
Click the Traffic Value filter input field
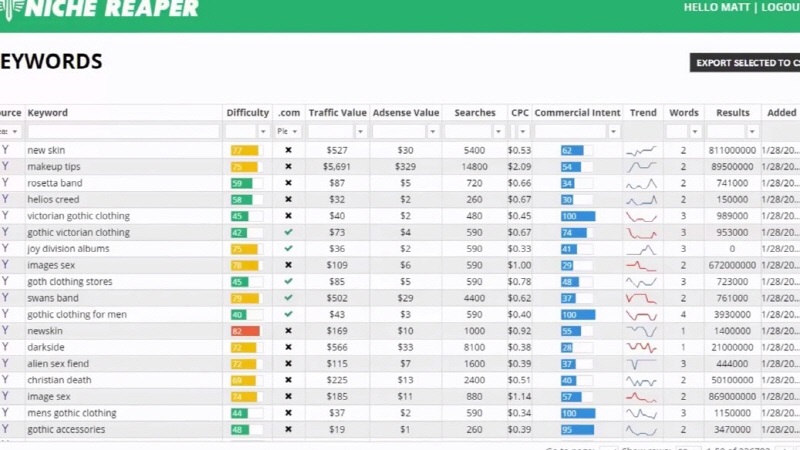(x=331, y=132)
